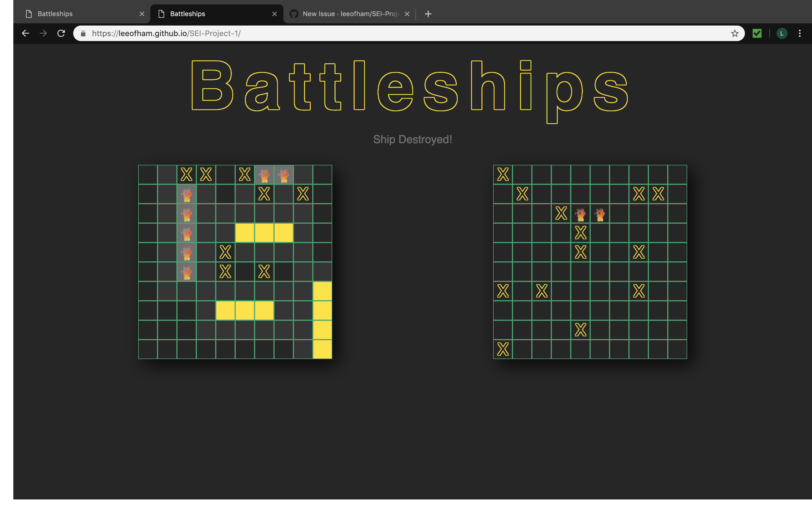Close the active Battleships tab

[x=274, y=14]
